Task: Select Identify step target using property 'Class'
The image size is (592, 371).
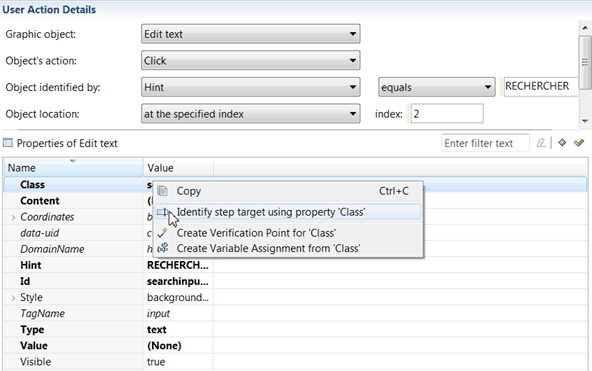Action: pos(288,212)
